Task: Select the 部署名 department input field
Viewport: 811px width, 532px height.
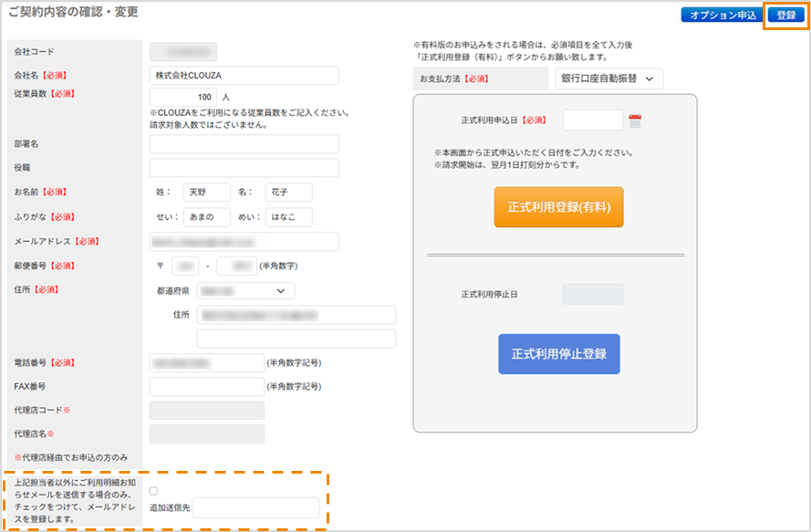Action: point(244,144)
